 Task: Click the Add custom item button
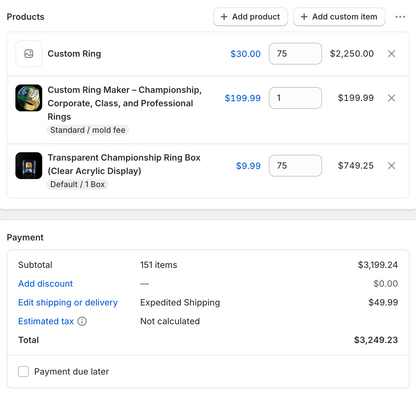339,17
